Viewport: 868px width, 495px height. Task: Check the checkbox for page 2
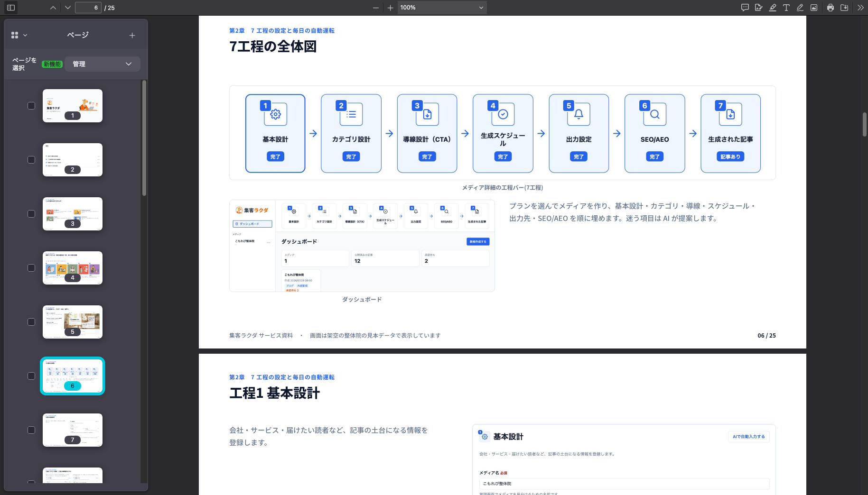(x=31, y=160)
